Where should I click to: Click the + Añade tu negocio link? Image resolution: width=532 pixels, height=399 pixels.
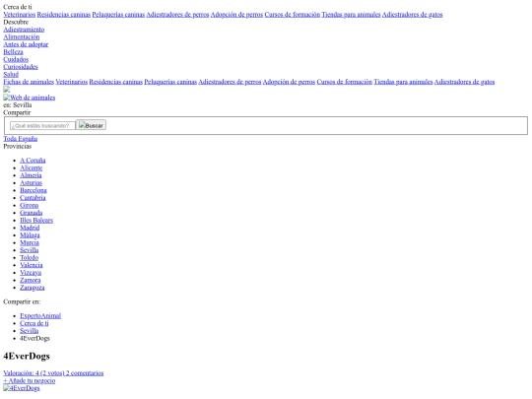click(x=30, y=380)
